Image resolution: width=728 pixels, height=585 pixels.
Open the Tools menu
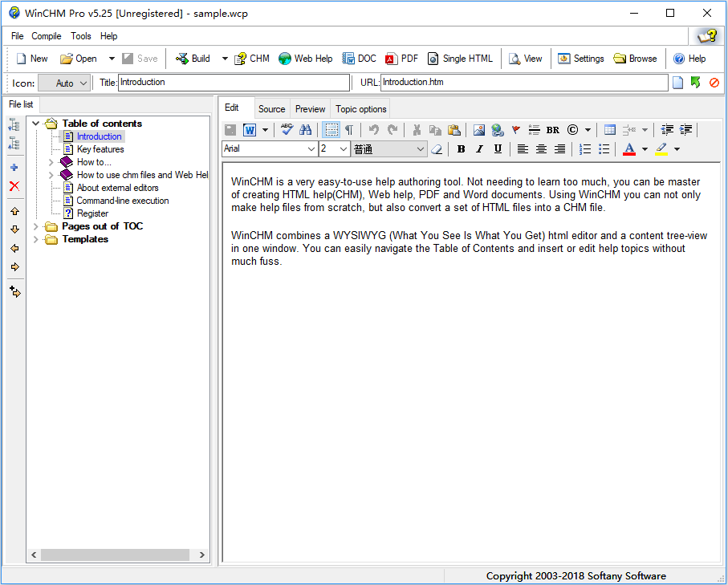tap(81, 36)
